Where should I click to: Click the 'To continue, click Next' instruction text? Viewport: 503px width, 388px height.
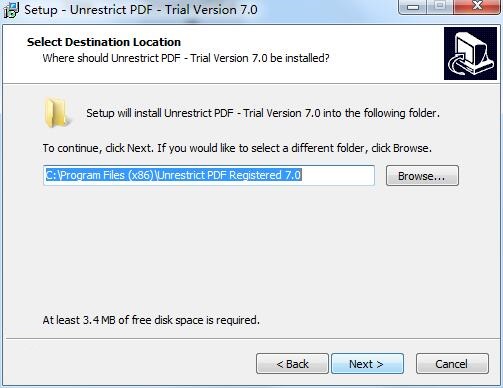tap(237, 148)
